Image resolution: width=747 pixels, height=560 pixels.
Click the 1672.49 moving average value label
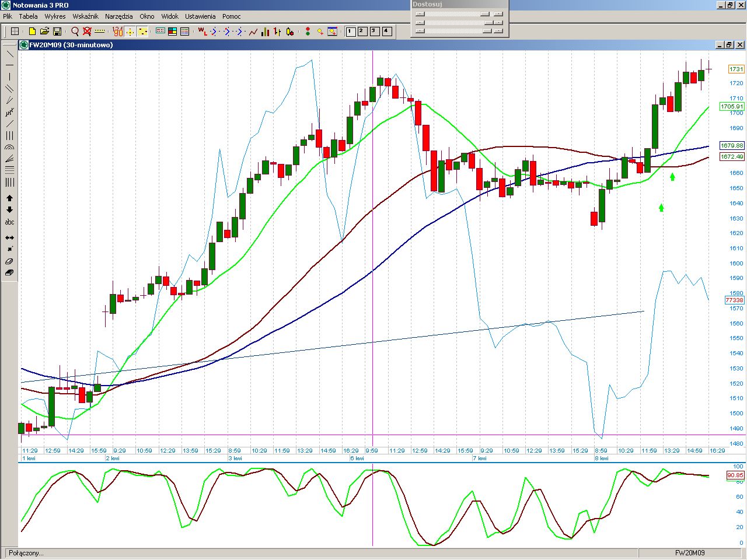click(732, 157)
